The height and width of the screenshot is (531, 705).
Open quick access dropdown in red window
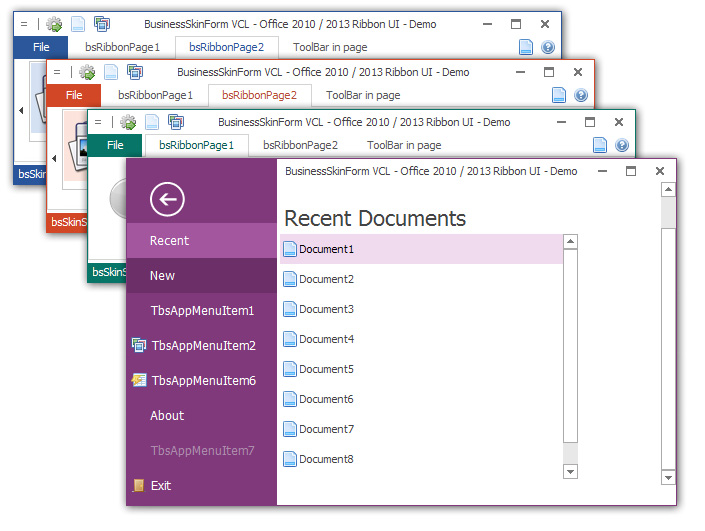click(57, 72)
